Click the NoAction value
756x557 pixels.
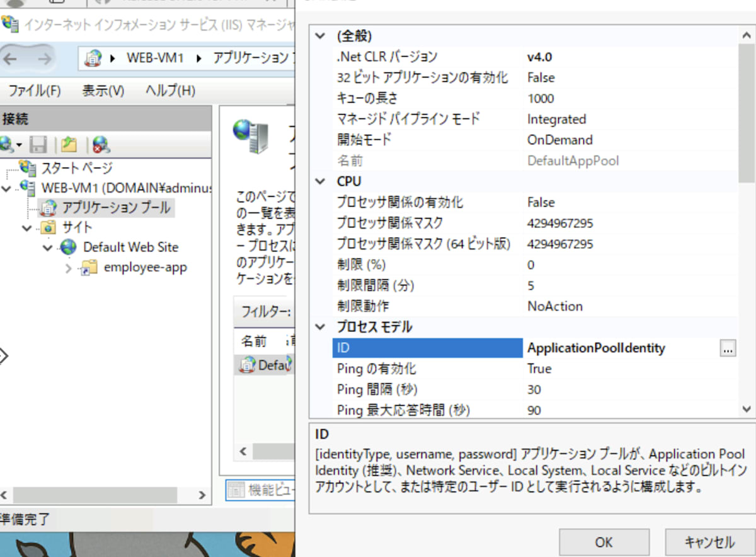(x=554, y=306)
